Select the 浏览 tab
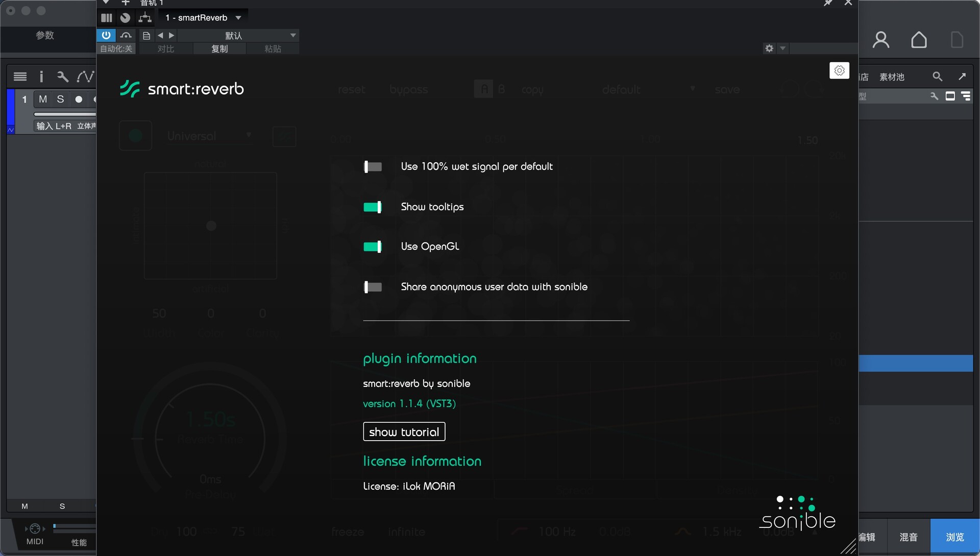This screenshot has width=980, height=556. click(954, 537)
